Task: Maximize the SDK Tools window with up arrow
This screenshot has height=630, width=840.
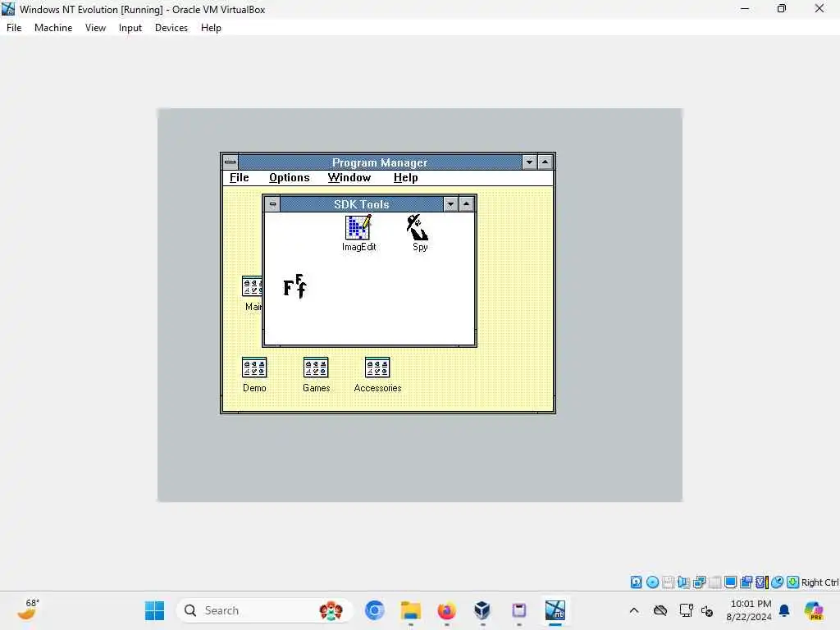Action: [467, 204]
